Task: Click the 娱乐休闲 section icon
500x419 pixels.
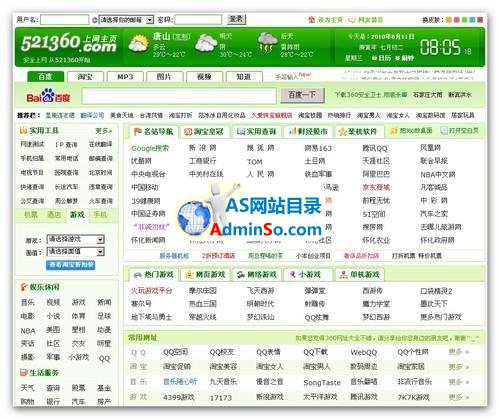Action: point(24,287)
